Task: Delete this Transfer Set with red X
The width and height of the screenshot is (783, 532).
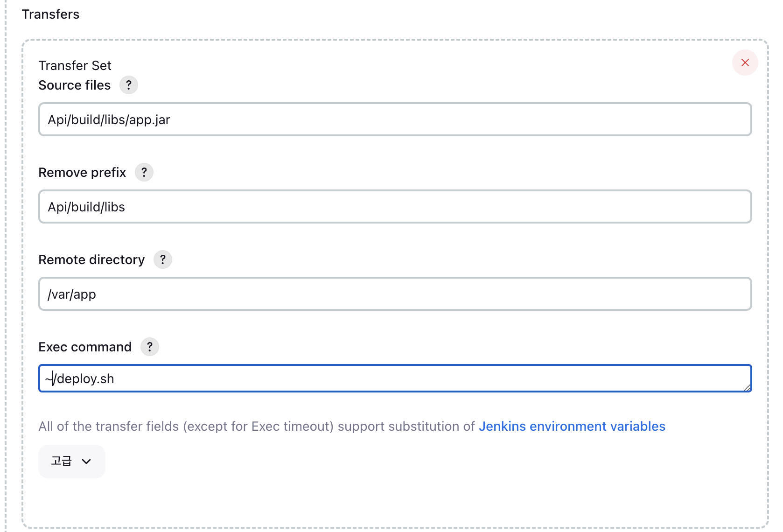Action: click(x=745, y=63)
